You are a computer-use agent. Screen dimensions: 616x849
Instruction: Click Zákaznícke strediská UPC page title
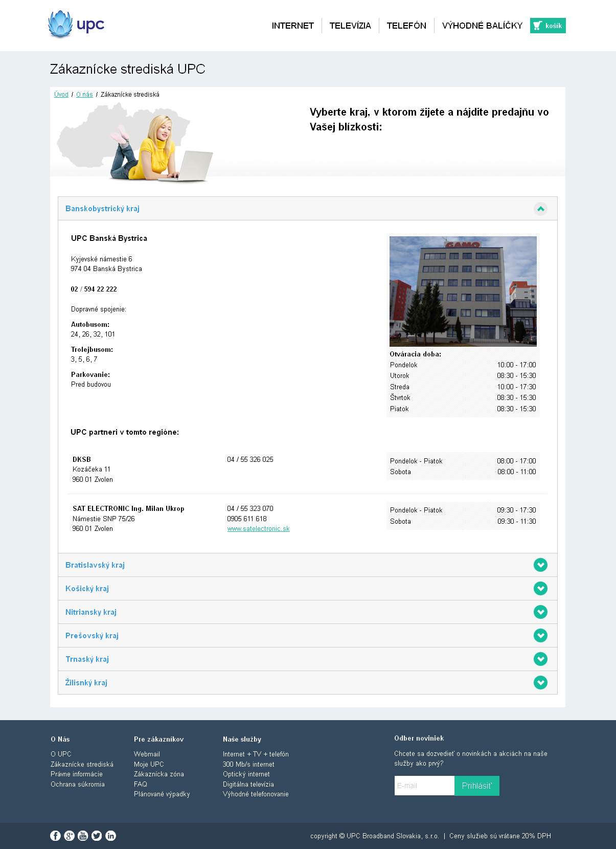point(128,69)
